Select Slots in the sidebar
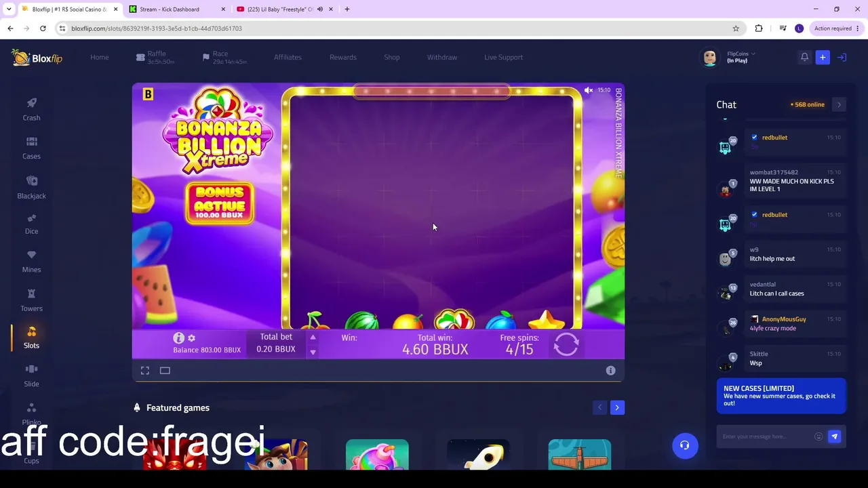This screenshot has height=488, width=868. coord(31,338)
